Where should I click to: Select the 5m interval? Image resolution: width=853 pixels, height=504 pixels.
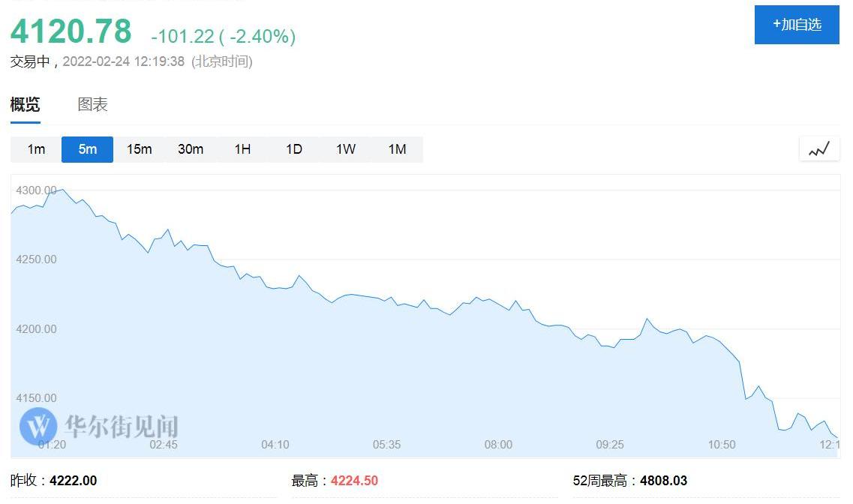click(88, 149)
